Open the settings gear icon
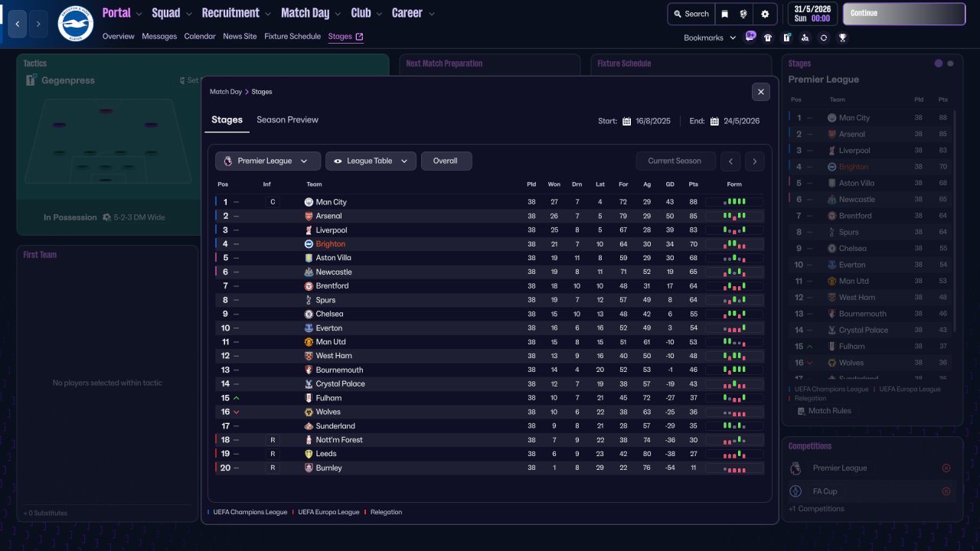The width and height of the screenshot is (980, 551). (765, 14)
